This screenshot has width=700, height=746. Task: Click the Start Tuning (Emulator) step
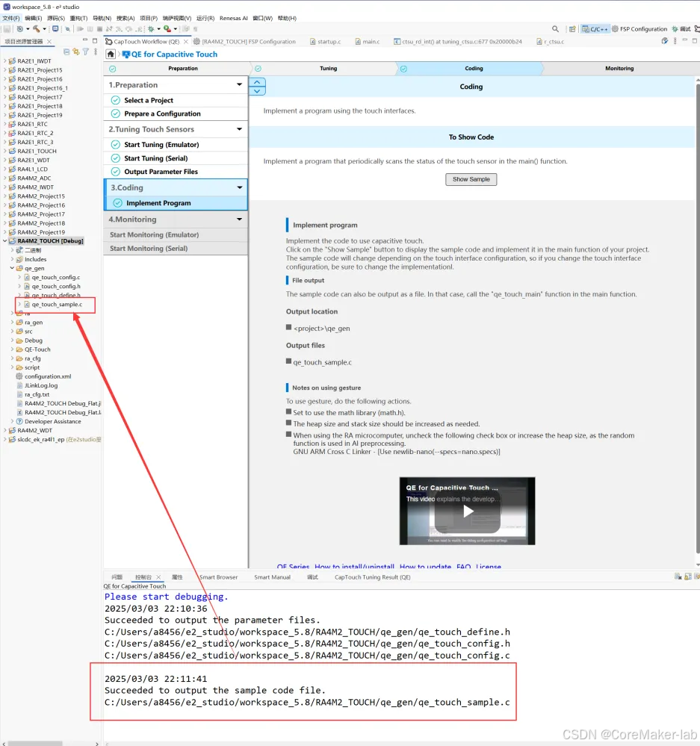[176, 145]
